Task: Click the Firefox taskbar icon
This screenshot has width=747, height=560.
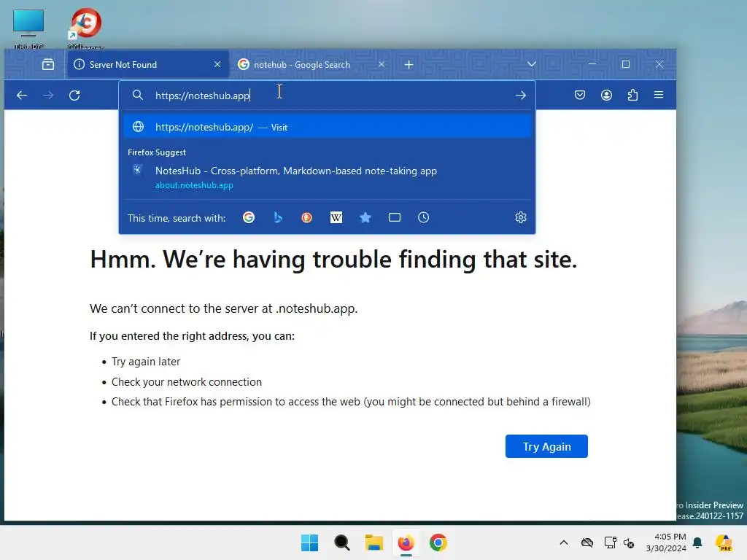Action: [406, 542]
